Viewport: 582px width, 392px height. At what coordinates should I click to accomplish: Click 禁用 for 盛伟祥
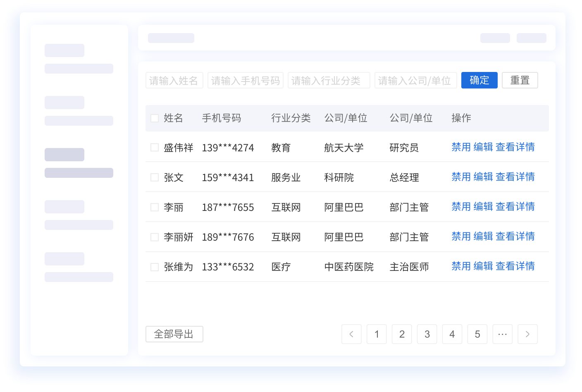(x=461, y=147)
